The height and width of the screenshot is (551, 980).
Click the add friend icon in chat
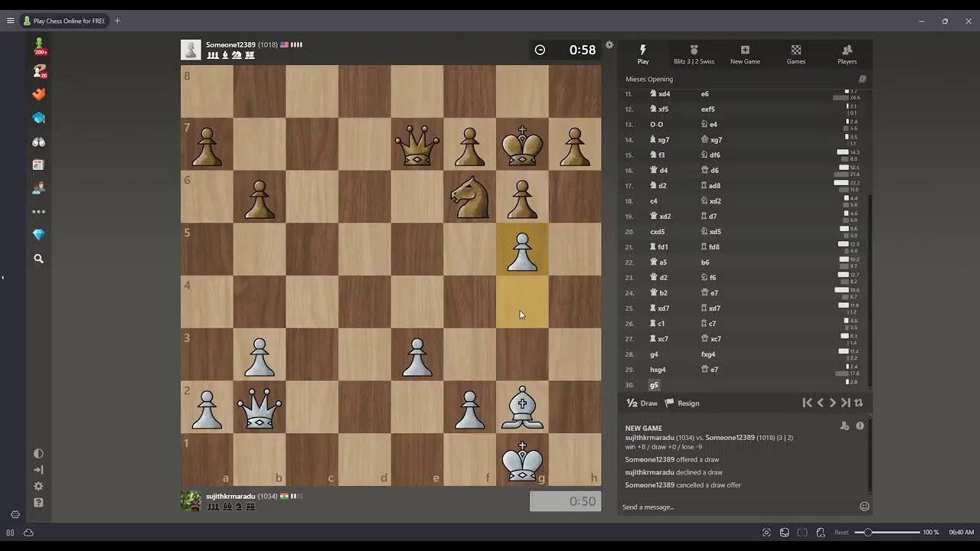tap(844, 425)
